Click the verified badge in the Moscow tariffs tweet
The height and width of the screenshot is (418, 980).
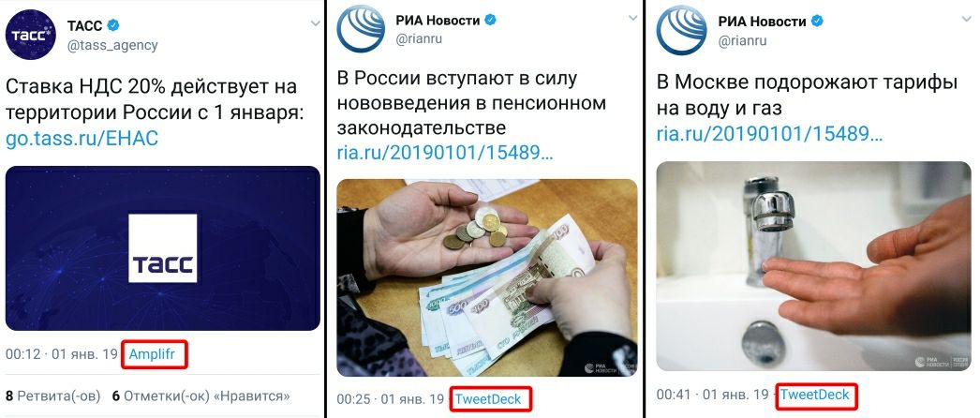coord(817,22)
